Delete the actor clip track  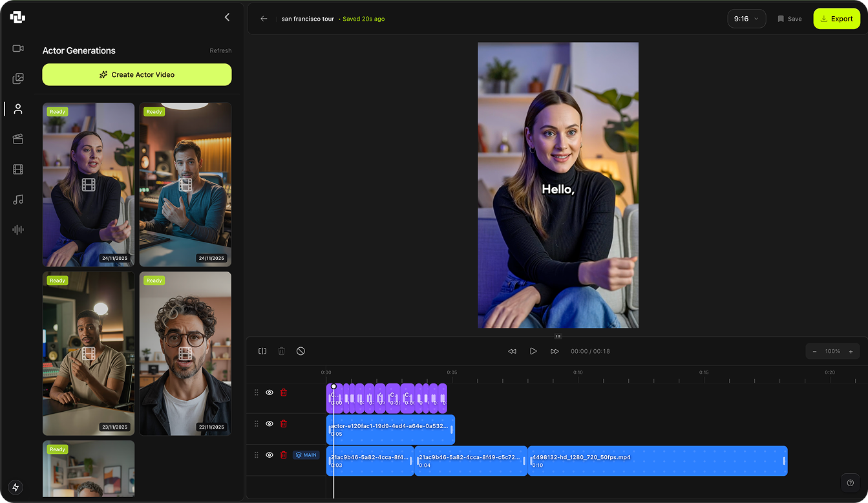284,423
